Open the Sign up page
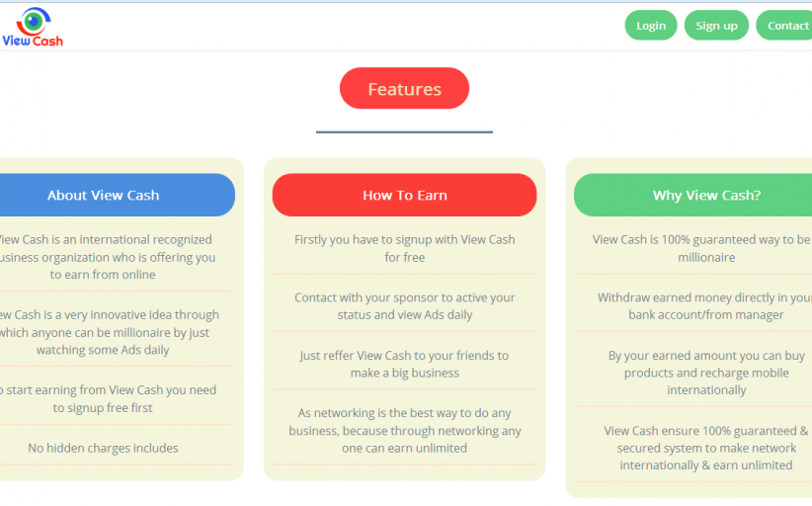This screenshot has width=812, height=506. pos(716,26)
